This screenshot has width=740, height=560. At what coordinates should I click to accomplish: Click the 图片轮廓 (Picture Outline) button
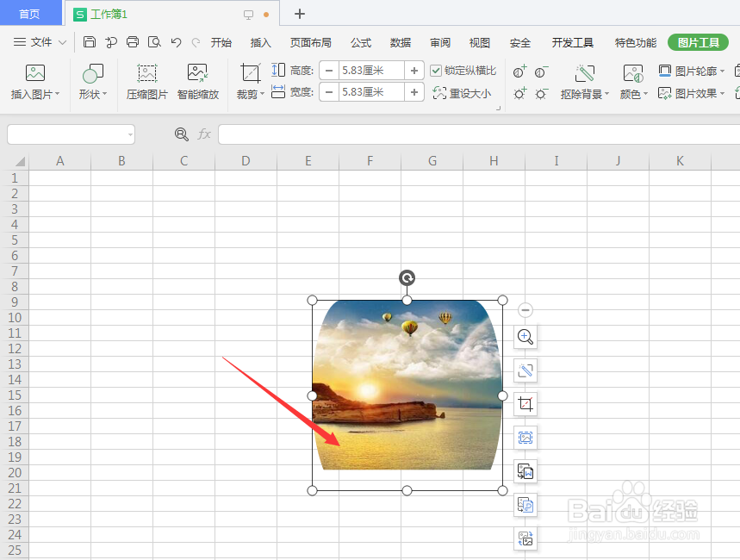tap(694, 71)
